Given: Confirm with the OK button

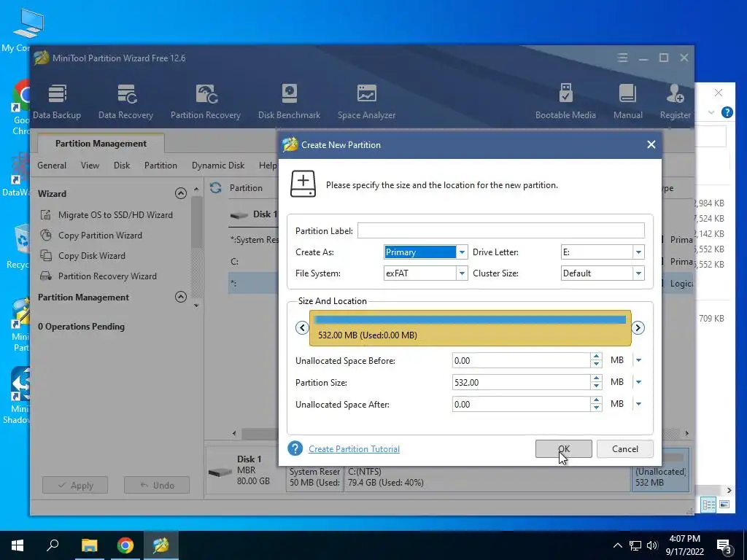Looking at the screenshot, I should [564, 448].
